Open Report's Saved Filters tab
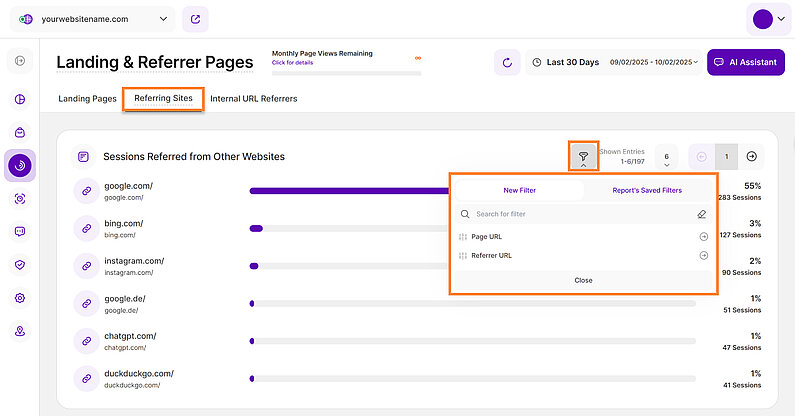795x416 pixels. pyautogui.click(x=647, y=189)
